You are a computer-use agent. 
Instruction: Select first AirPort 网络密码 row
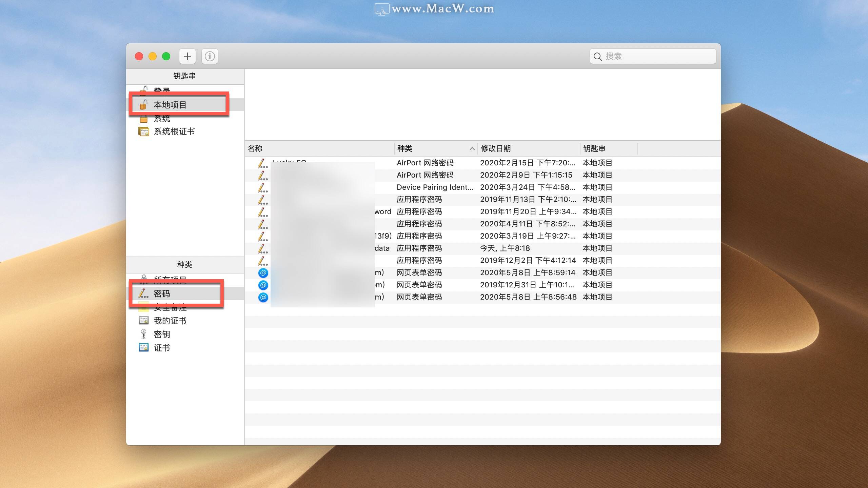(x=425, y=163)
